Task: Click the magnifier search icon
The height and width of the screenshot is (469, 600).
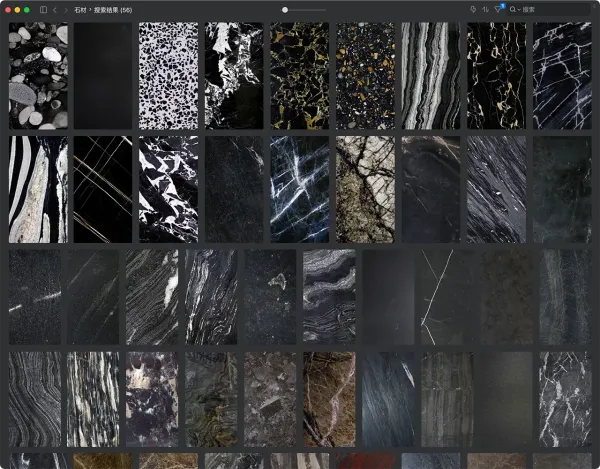Action: click(514, 9)
